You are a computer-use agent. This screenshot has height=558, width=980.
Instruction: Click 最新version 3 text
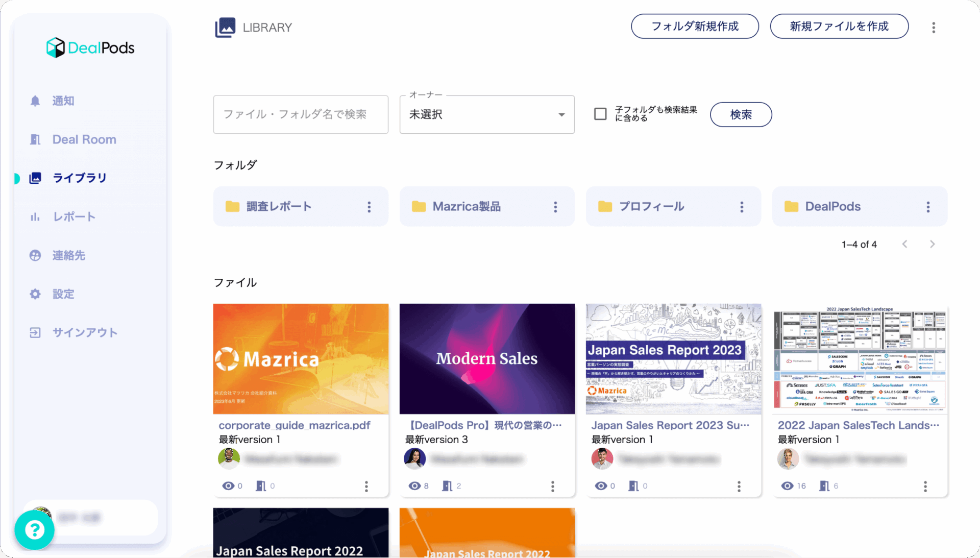click(436, 440)
